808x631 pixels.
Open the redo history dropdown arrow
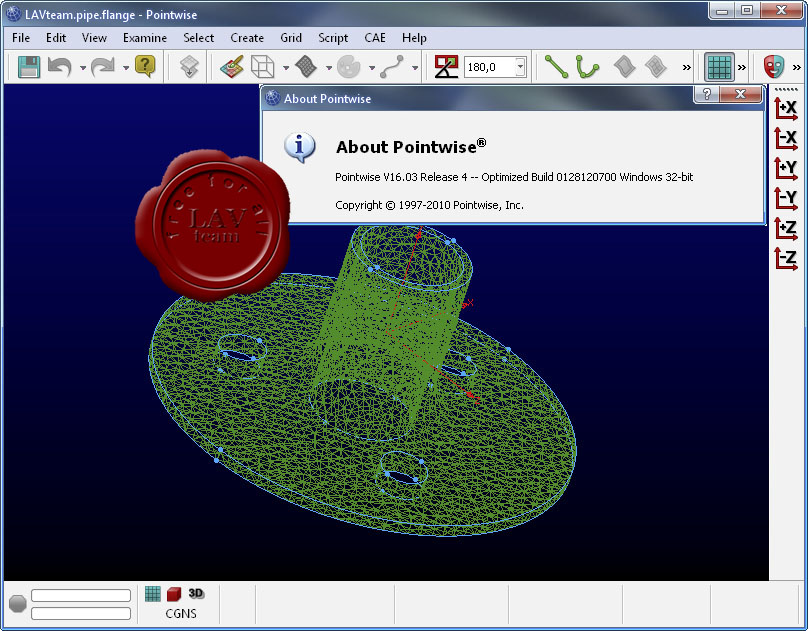coord(125,67)
